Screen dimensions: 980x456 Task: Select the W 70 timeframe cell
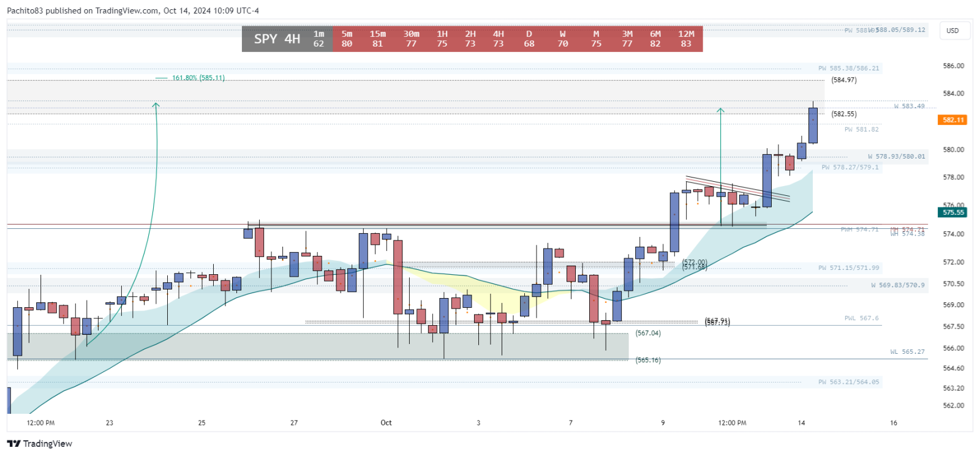coord(563,39)
